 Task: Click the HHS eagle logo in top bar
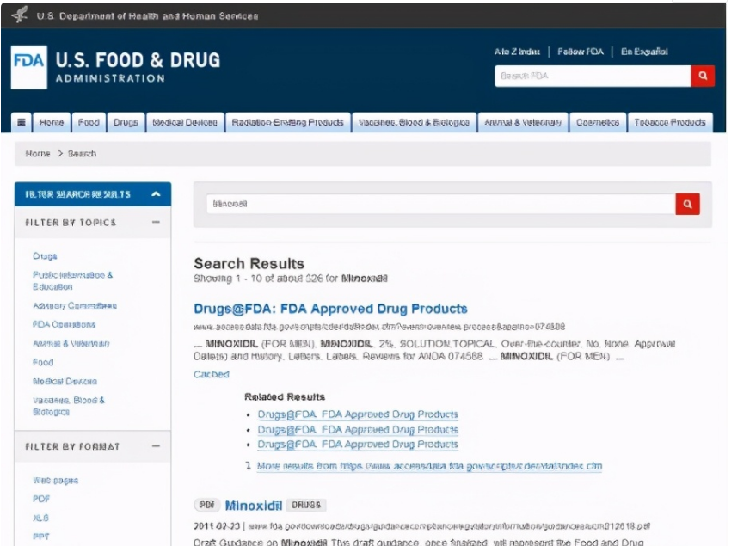coord(20,15)
